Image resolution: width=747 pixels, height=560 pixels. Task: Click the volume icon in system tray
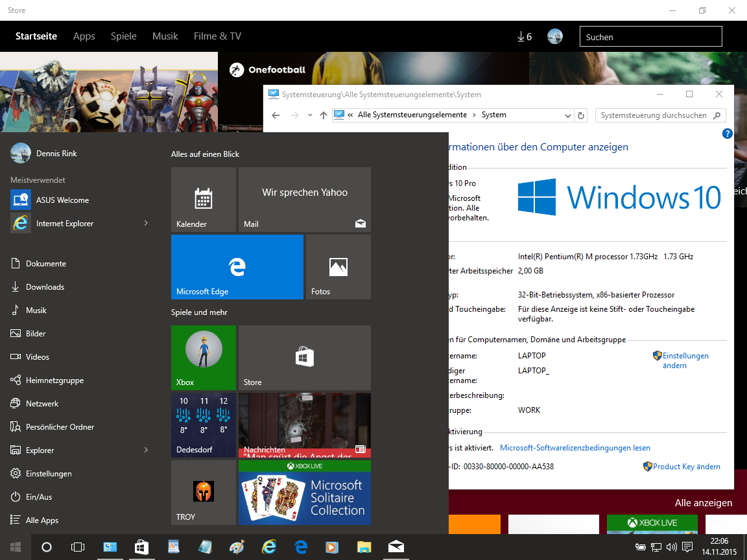click(672, 547)
